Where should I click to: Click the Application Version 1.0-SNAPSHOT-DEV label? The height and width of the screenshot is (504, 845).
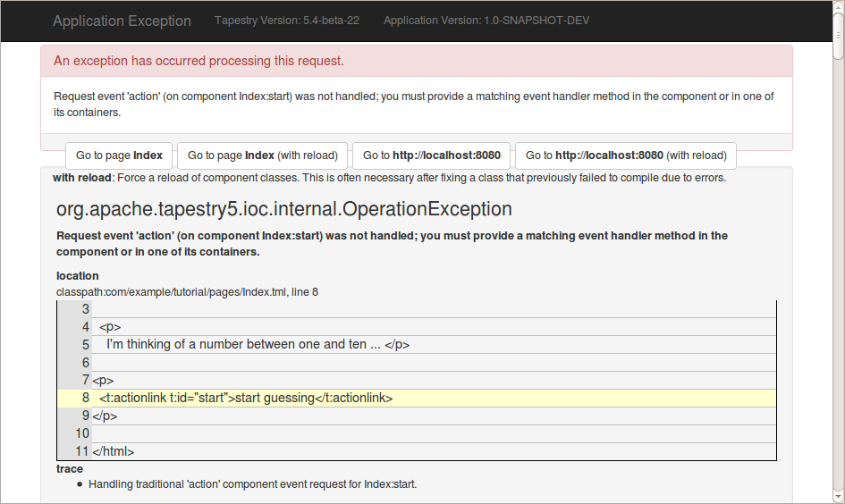[x=486, y=21]
